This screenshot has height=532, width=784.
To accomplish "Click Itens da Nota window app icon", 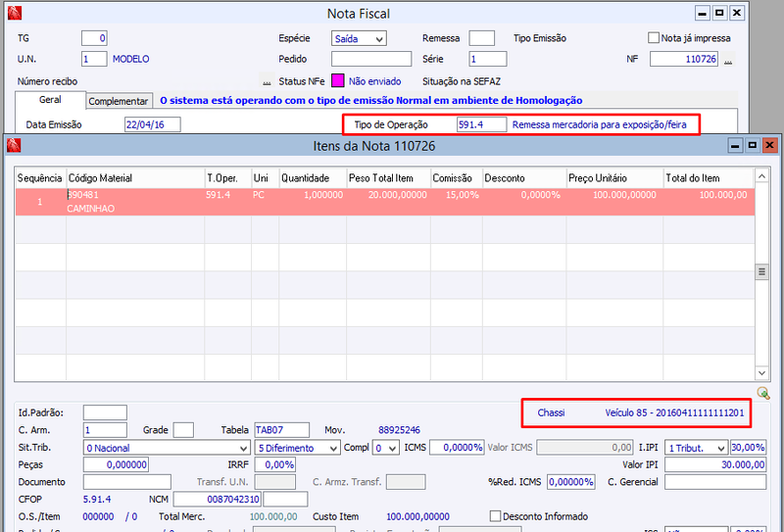I will click(x=14, y=146).
